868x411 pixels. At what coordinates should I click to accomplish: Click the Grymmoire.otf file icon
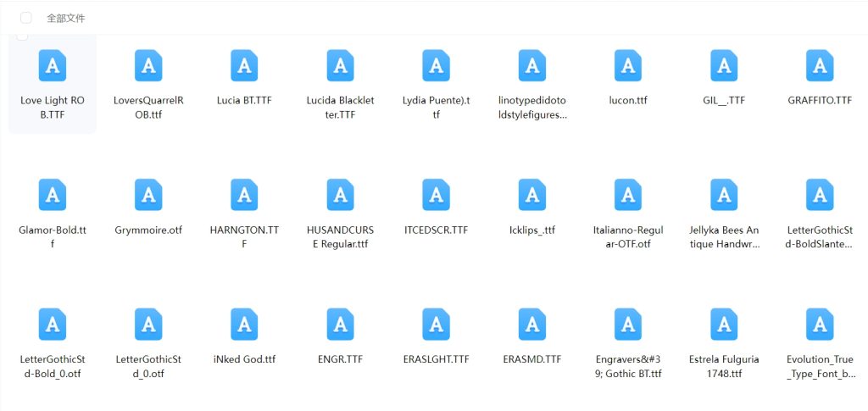[x=148, y=195]
